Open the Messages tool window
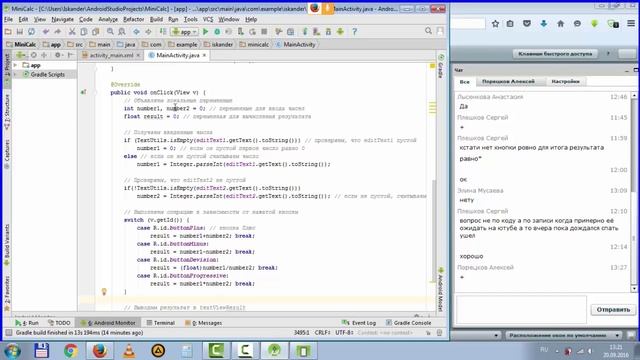The image size is (640, 360). point(203,323)
